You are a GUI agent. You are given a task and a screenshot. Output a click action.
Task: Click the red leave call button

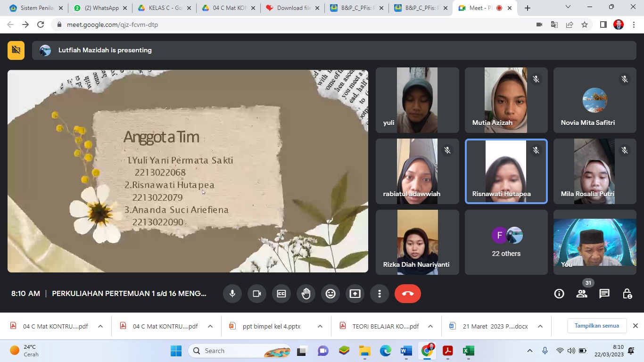tap(408, 294)
